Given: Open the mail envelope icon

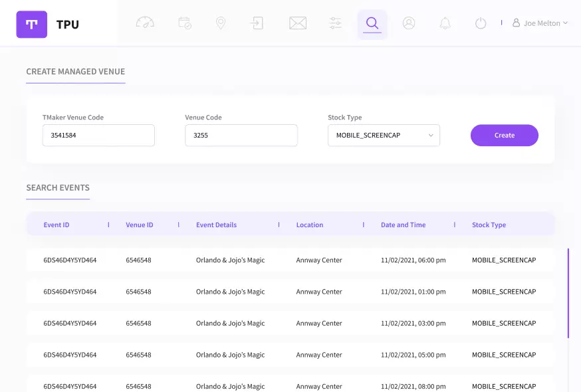Looking at the screenshot, I should [x=298, y=23].
